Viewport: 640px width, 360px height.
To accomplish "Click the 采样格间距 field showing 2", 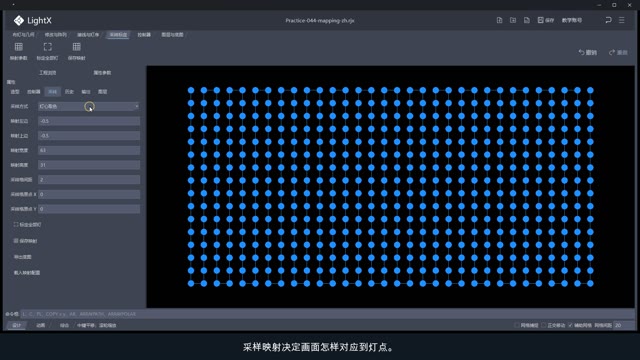I will pyautogui.click(x=89, y=180).
